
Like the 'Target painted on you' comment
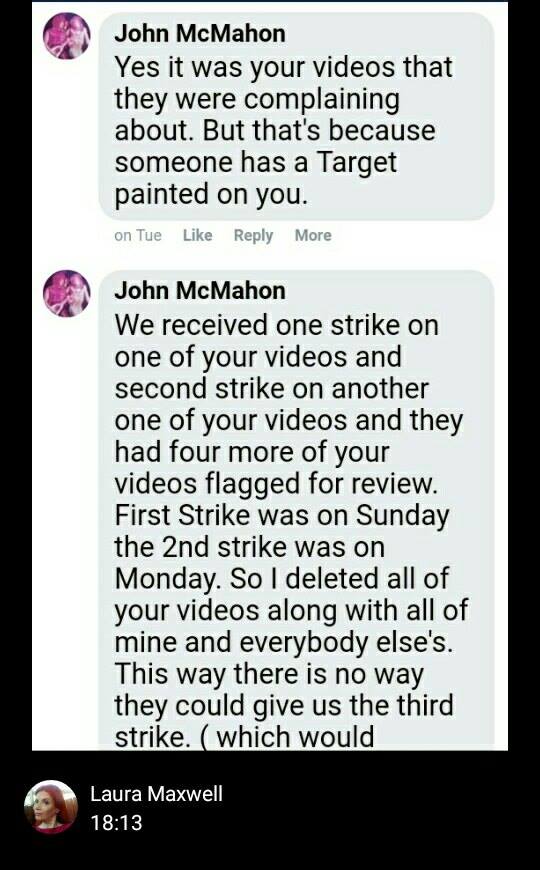click(x=198, y=235)
